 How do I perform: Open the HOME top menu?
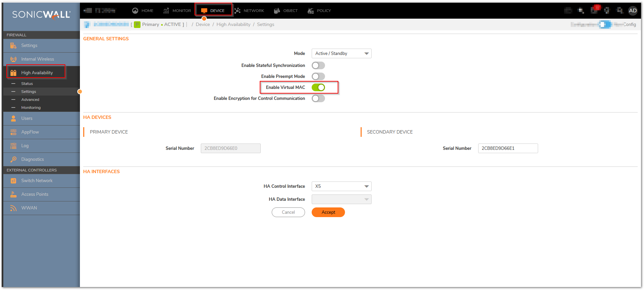(143, 11)
